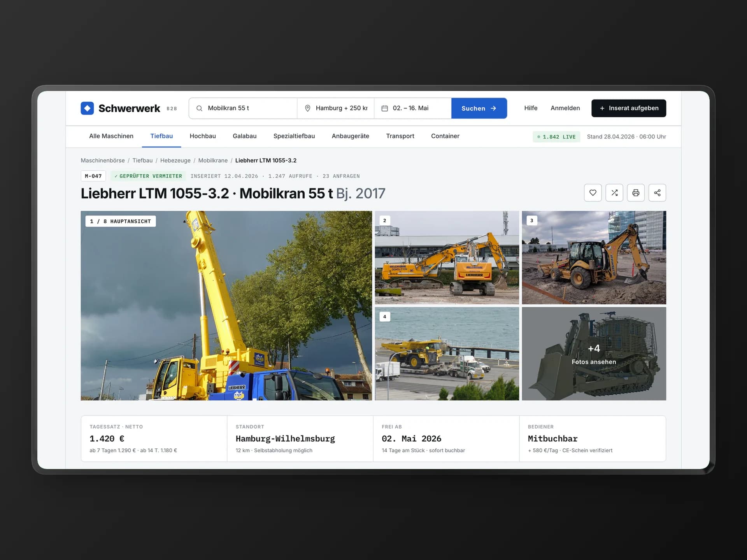The height and width of the screenshot is (560, 747).
Task: Click Anmelden to sign in
Action: pos(565,108)
